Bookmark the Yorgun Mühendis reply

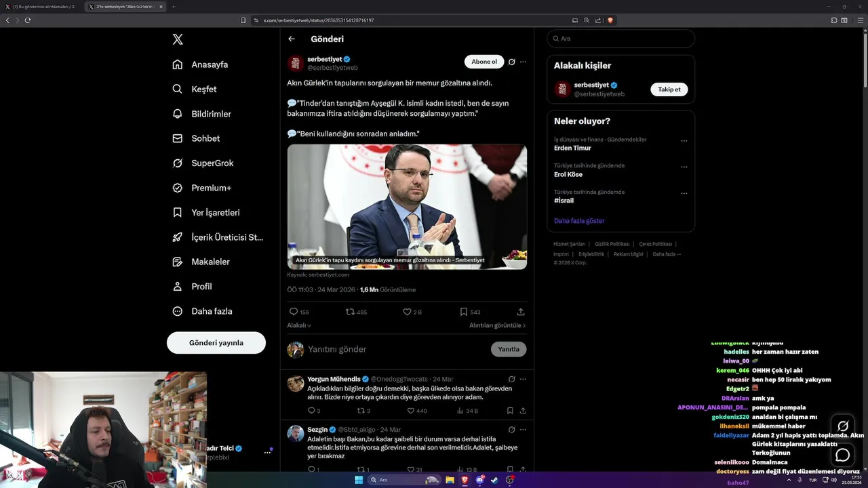(510, 411)
